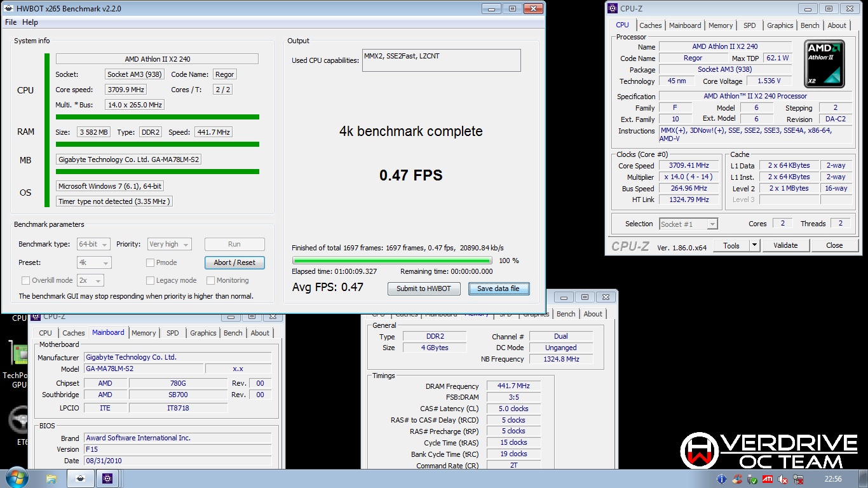Enable the Legacy mode checkbox
This screenshot has height=488, width=868.
pyautogui.click(x=151, y=280)
